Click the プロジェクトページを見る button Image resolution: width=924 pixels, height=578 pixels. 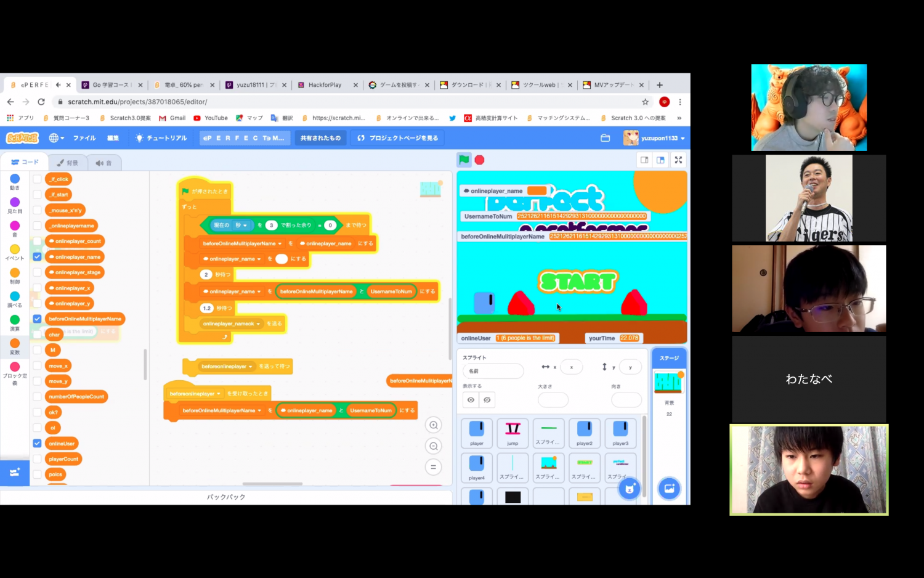(397, 138)
